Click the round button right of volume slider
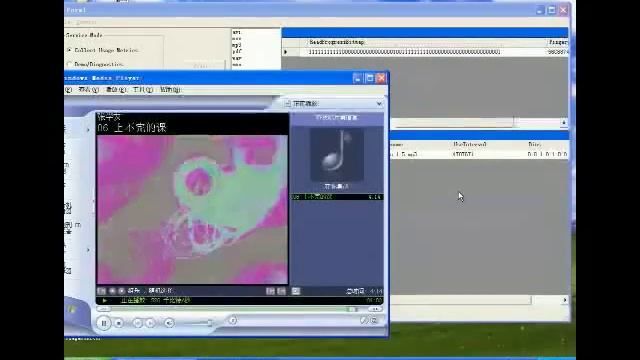The height and width of the screenshot is (360, 640). (x=233, y=320)
